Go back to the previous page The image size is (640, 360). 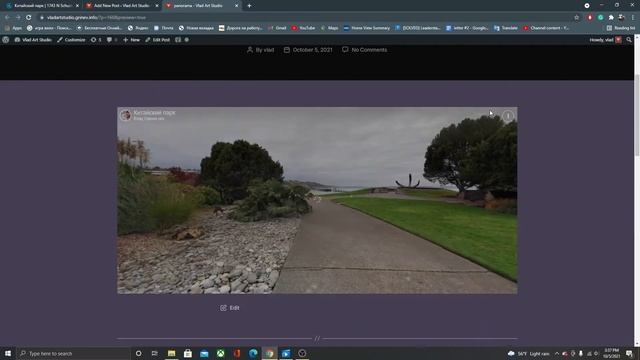point(7,17)
